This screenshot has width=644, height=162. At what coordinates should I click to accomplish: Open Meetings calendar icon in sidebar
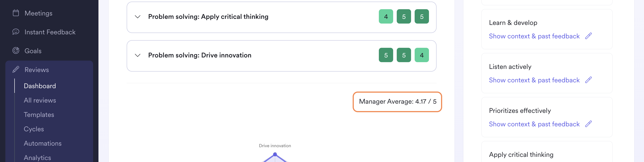tap(16, 13)
